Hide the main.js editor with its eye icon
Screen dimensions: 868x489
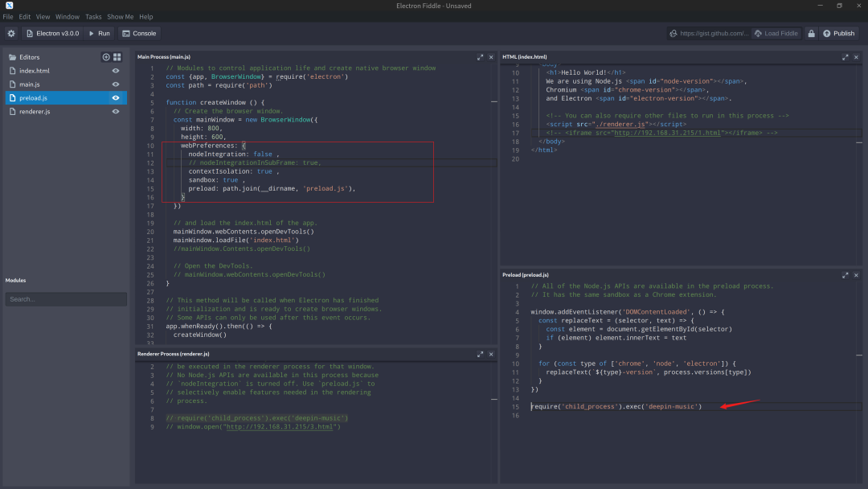pos(116,84)
